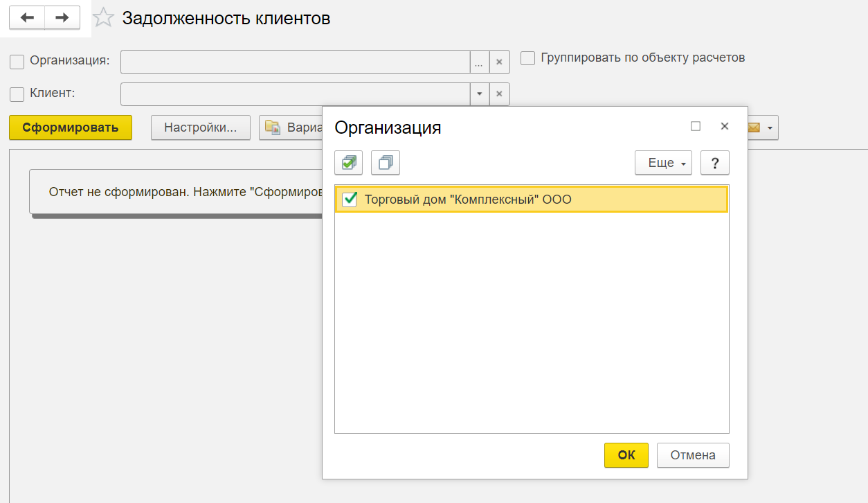The width and height of the screenshot is (868, 503).
Task: Uncheck all items in Организация dialog
Action: pyautogui.click(x=386, y=164)
